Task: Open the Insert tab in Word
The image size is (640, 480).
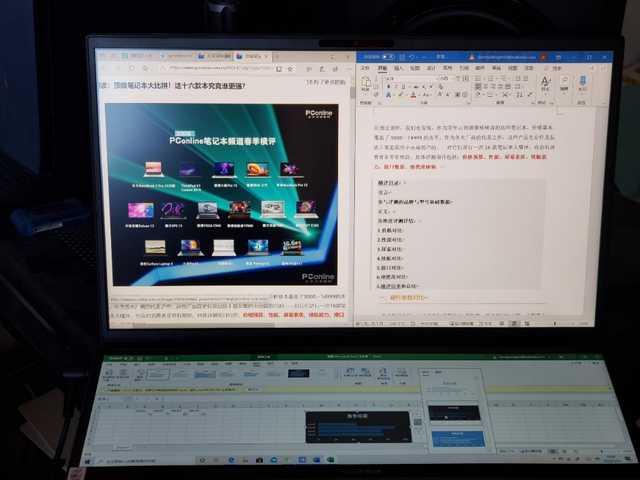Action: click(399, 68)
